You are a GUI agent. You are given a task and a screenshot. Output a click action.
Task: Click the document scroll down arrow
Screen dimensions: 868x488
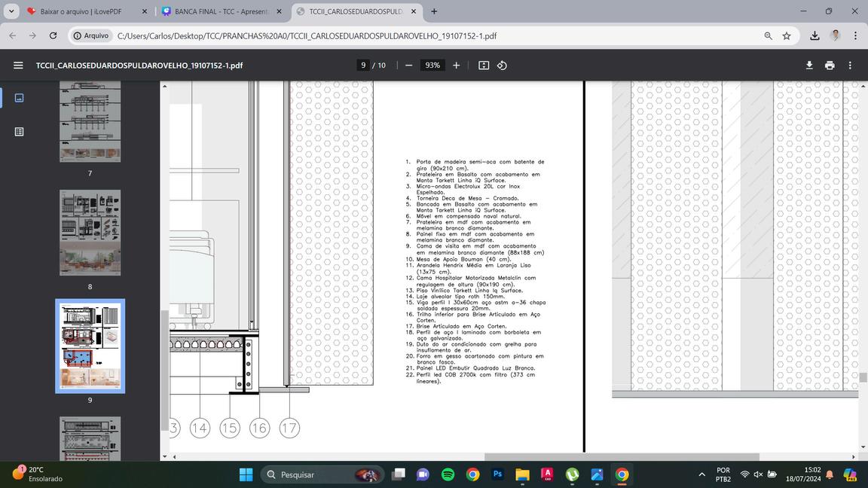click(x=863, y=447)
